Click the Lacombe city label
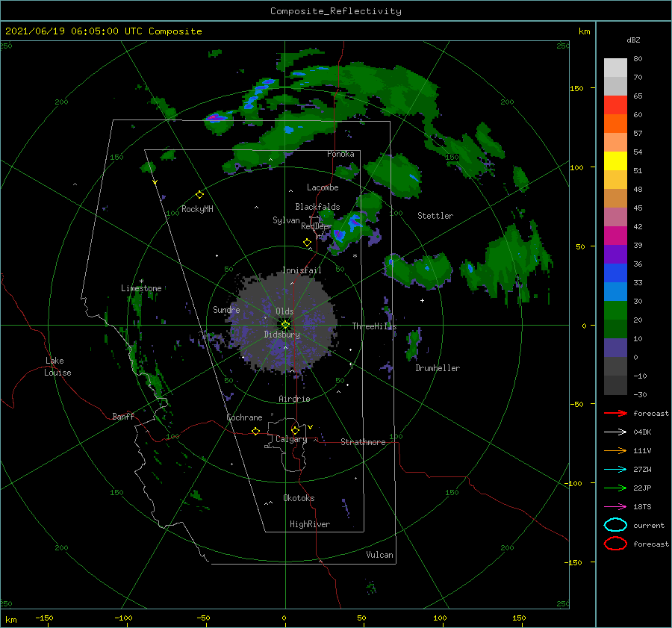Viewport: 672px width, 628px height. (x=323, y=187)
